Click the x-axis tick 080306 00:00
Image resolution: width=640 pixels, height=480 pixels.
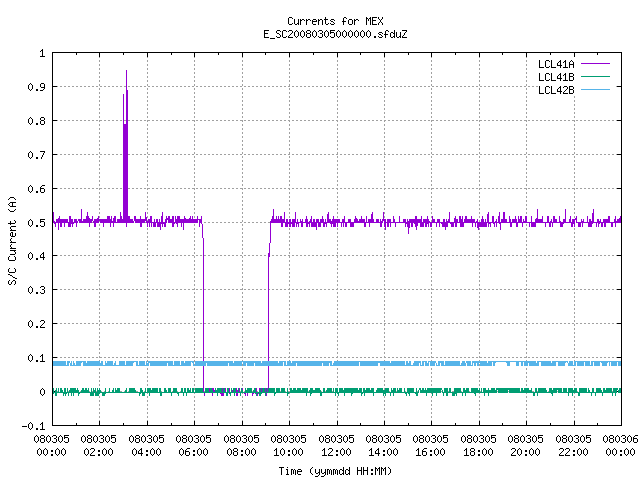pos(620,445)
